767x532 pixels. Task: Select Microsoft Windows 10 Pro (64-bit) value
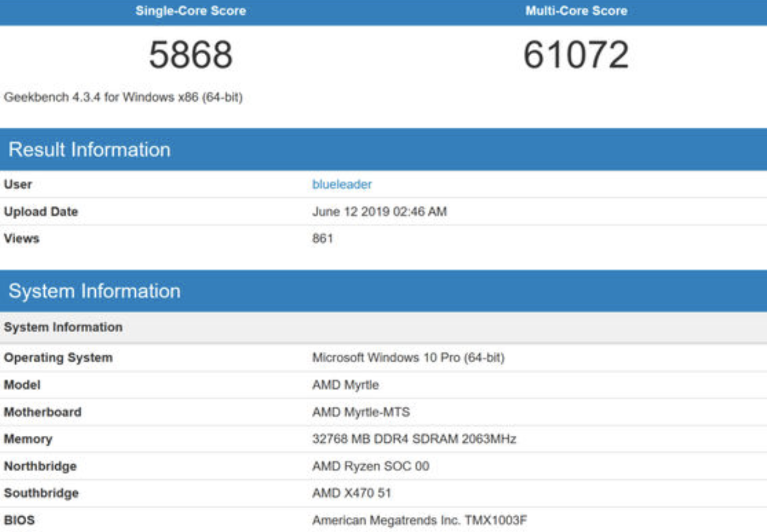408,358
